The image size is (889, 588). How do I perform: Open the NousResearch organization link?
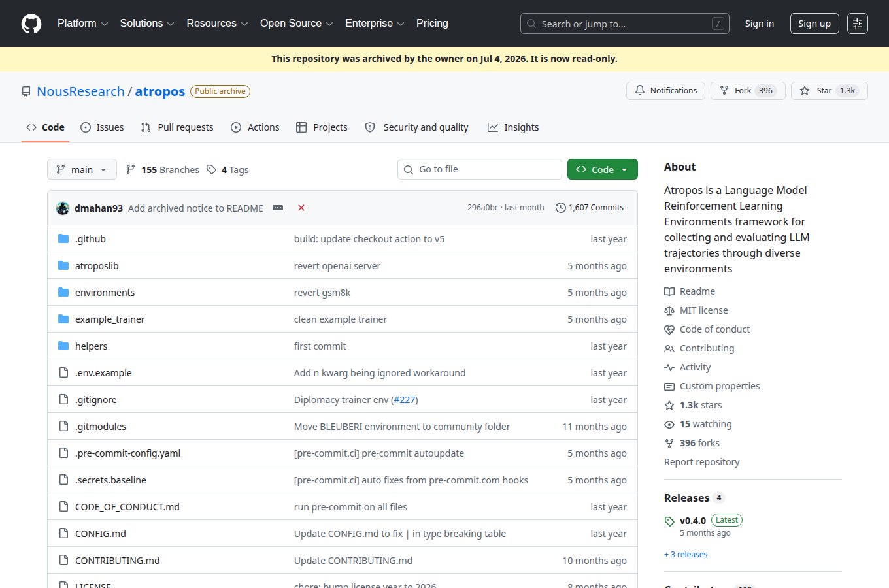[x=80, y=91]
